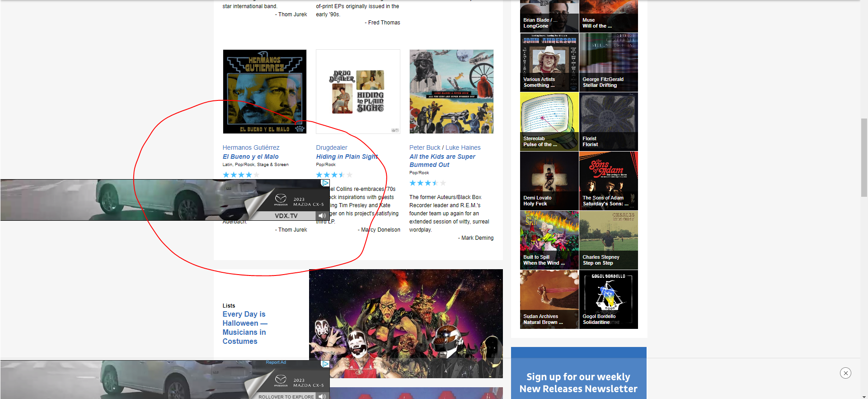The height and width of the screenshot is (399, 868).
Task: Toggle sound on the Rollover to Explore ad
Action: point(322,396)
